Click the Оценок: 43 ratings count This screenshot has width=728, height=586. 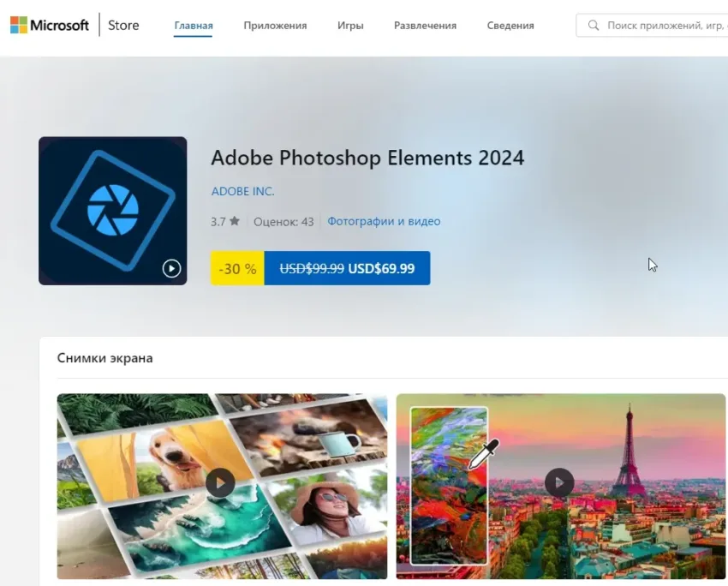pyautogui.click(x=283, y=222)
